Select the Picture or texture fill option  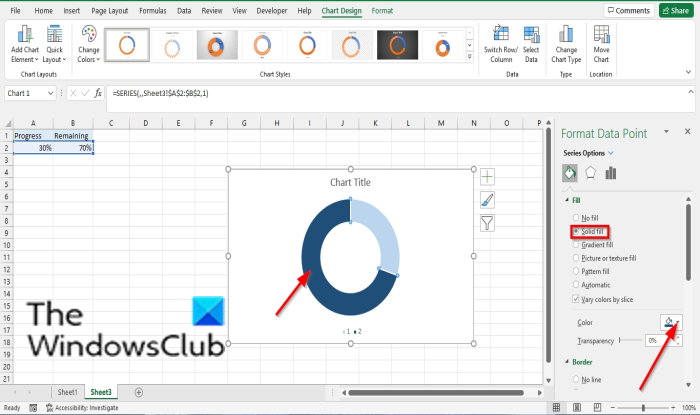(x=576, y=258)
